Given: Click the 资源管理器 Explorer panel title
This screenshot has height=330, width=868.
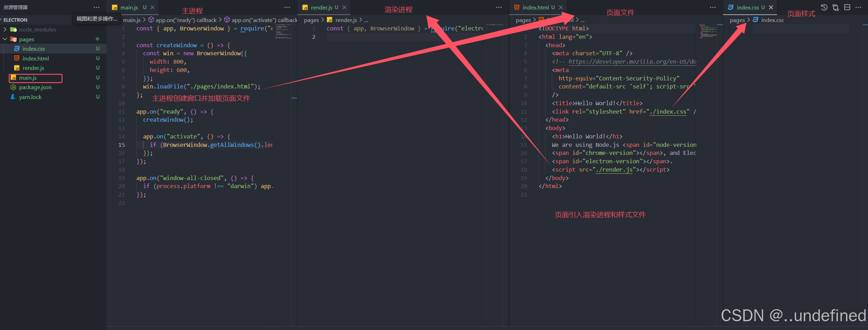Looking at the screenshot, I should click(16, 7).
